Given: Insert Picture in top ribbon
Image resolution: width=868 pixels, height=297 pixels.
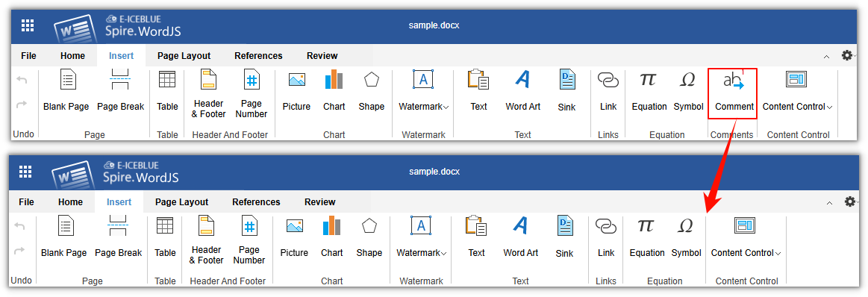Looking at the screenshot, I should point(297,91).
